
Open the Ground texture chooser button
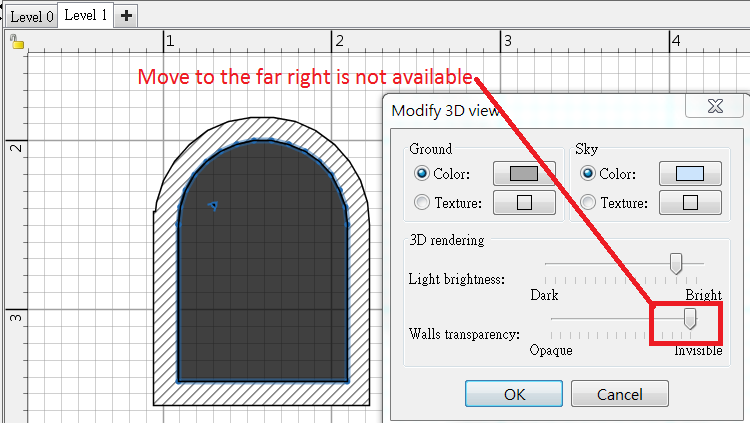pyautogui.click(x=524, y=203)
